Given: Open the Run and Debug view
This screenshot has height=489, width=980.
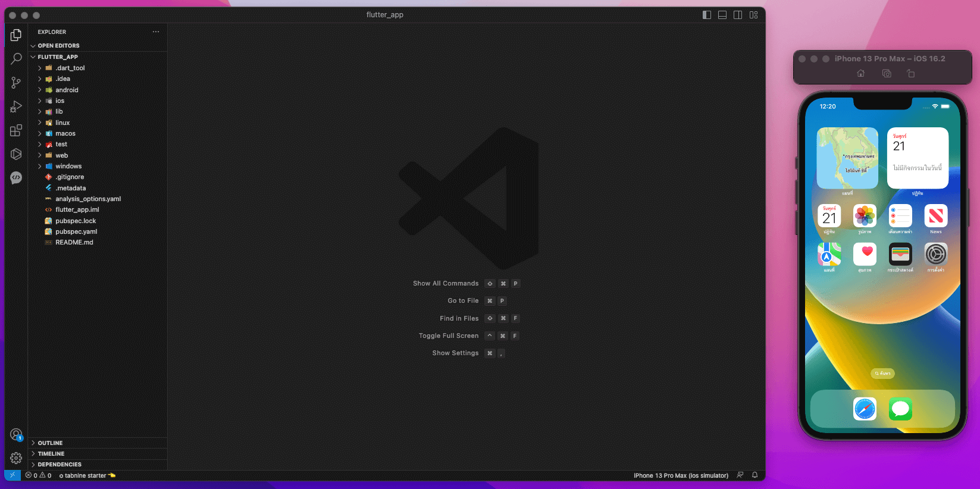Looking at the screenshot, I should [16, 106].
